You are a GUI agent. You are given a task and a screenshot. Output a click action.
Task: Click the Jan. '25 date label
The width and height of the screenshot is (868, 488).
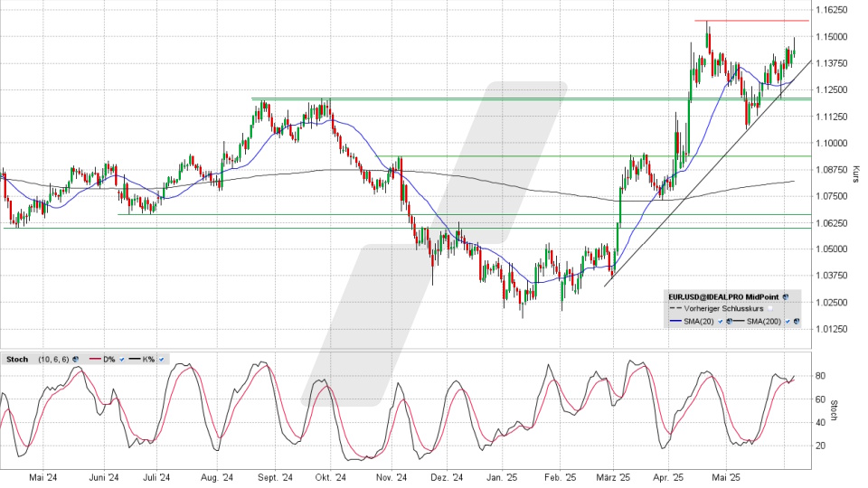tap(502, 477)
